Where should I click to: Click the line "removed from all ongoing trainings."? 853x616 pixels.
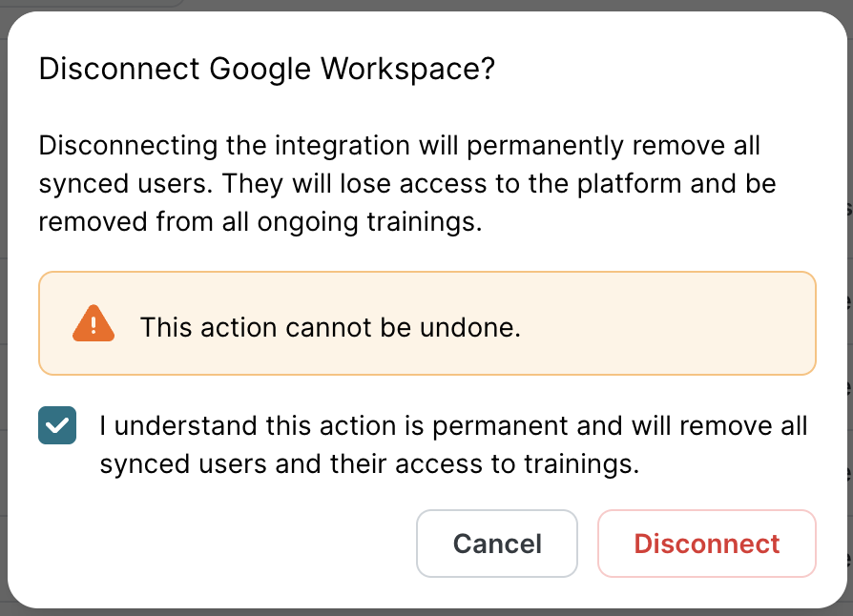(x=260, y=221)
